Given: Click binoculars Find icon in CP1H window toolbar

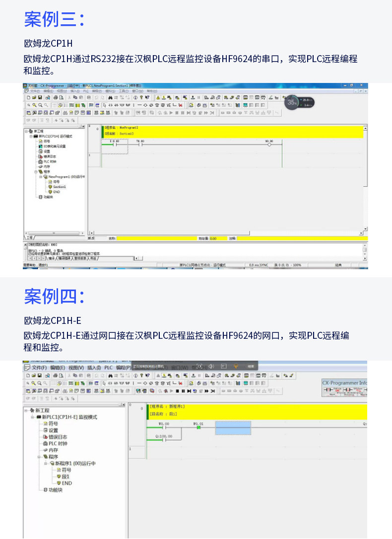Looking at the screenshot, I should 111,98.
